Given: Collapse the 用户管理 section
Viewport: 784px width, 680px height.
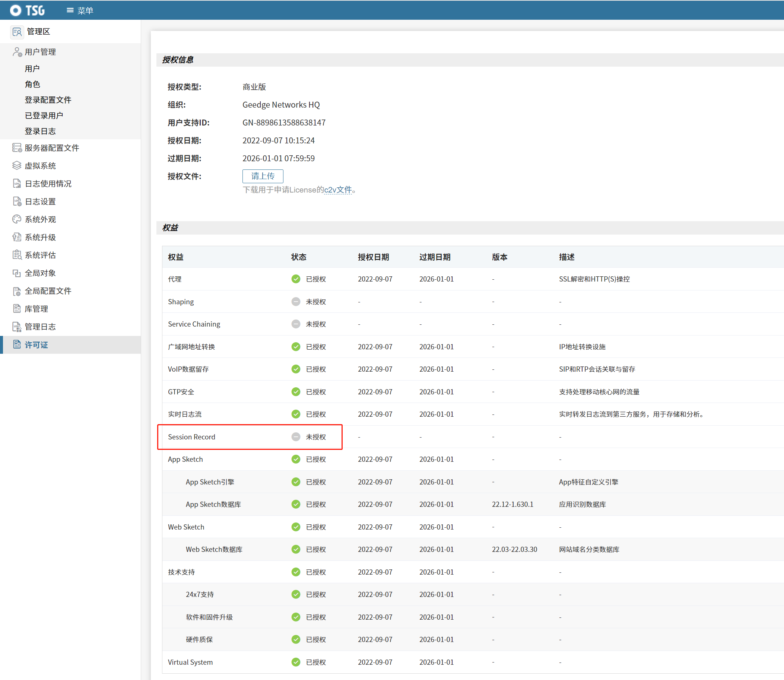Looking at the screenshot, I should click(40, 52).
